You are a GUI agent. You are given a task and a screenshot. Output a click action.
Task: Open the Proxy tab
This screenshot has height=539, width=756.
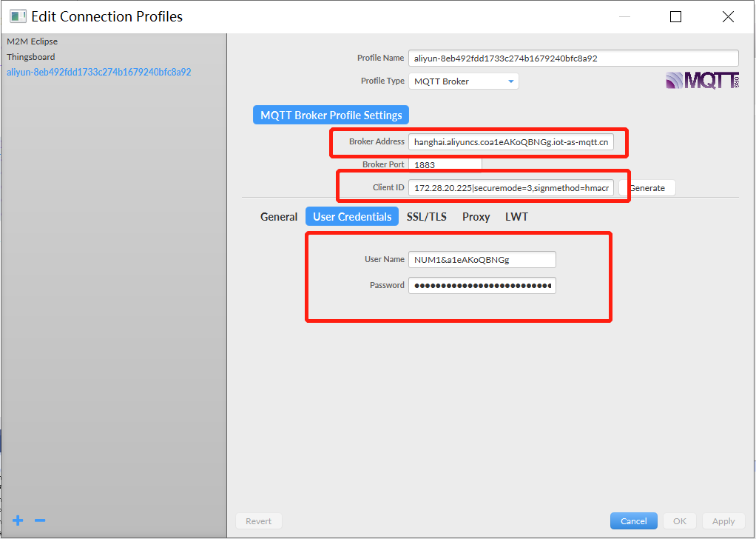pos(476,217)
